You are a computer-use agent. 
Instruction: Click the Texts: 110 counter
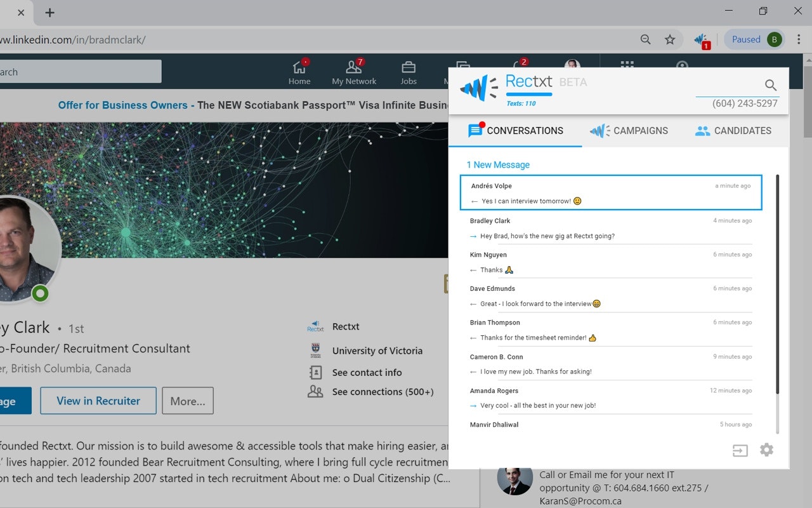click(521, 104)
